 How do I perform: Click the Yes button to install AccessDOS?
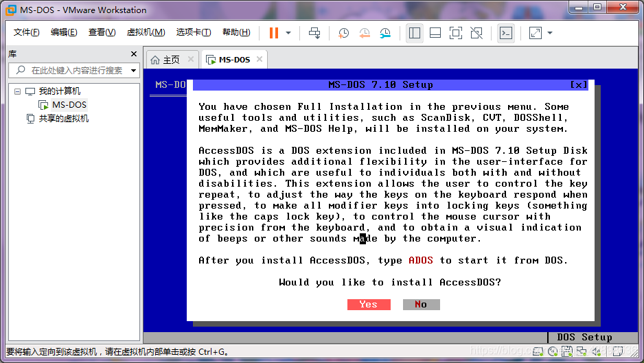click(369, 304)
